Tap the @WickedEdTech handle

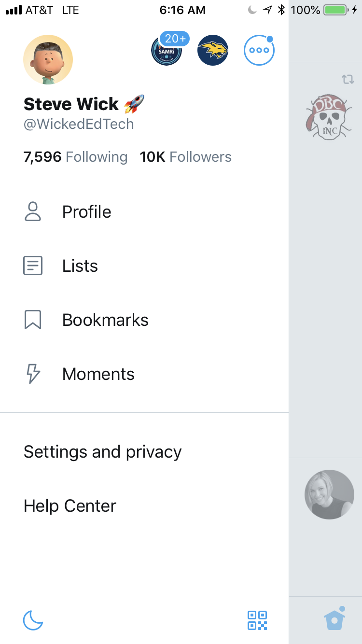79,124
